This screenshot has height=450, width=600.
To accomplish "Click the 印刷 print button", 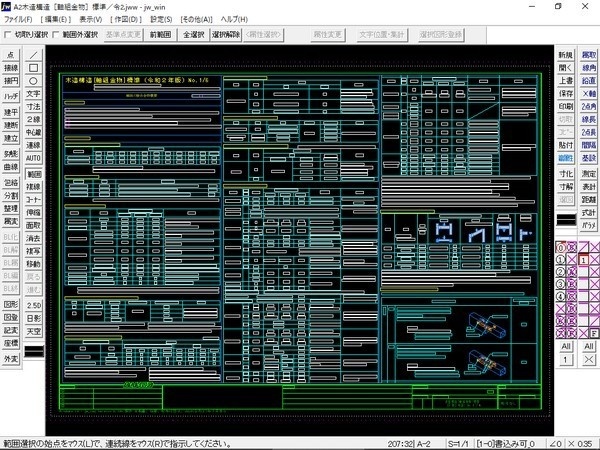I will 566,107.
